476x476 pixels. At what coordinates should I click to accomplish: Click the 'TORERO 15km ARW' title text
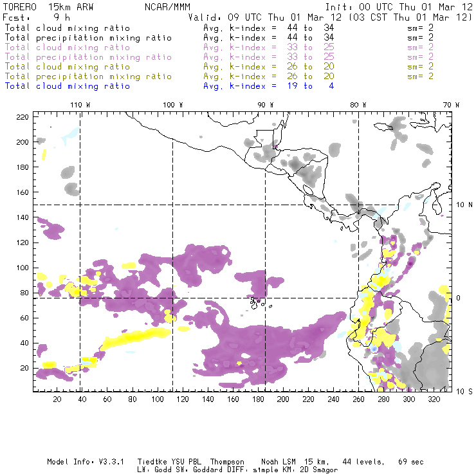[x=48, y=7]
